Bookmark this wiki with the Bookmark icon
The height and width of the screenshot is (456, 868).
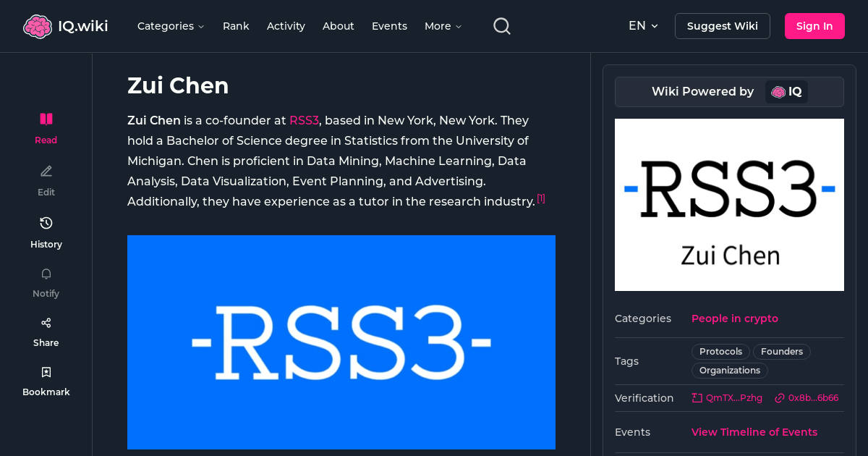coord(46,372)
